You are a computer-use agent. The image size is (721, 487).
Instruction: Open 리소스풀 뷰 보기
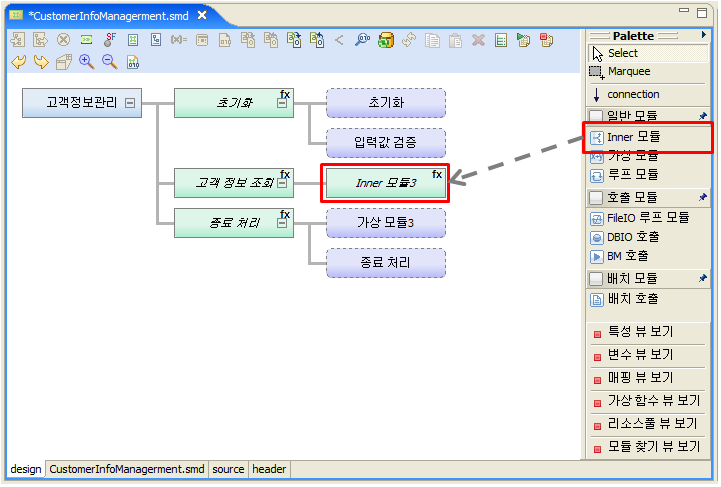[648, 424]
